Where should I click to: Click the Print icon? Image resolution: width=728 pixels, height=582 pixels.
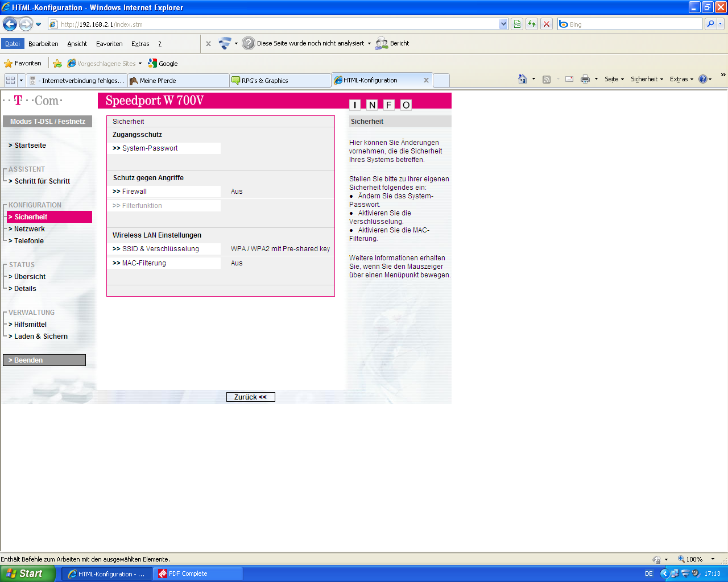click(x=585, y=80)
